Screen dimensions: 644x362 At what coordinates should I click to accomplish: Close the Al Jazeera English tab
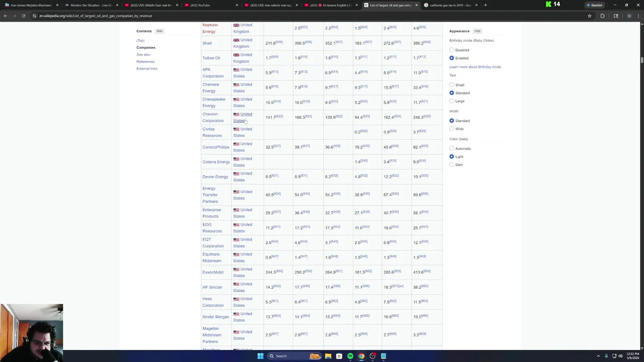coord(357,5)
